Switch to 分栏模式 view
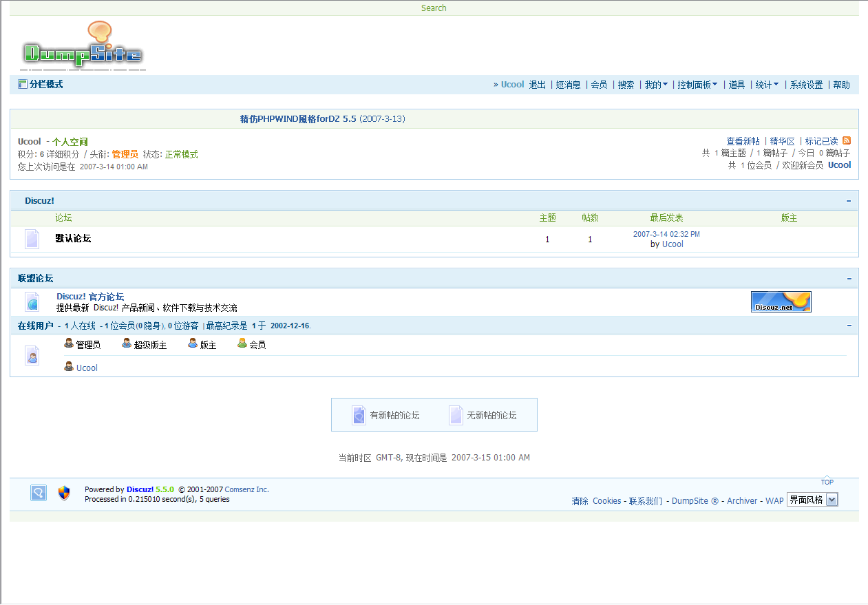Screen dimensions: 868x605 point(46,84)
